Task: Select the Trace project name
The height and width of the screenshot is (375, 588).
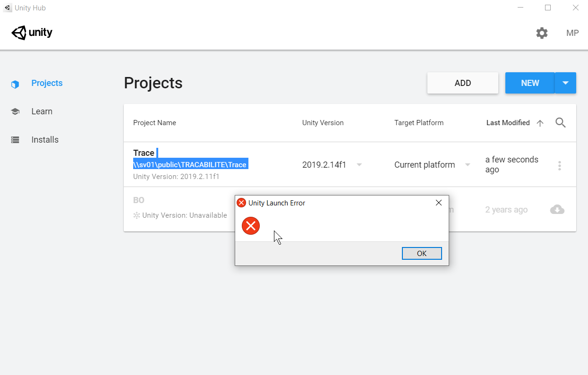Action: (x=144, y=153)
